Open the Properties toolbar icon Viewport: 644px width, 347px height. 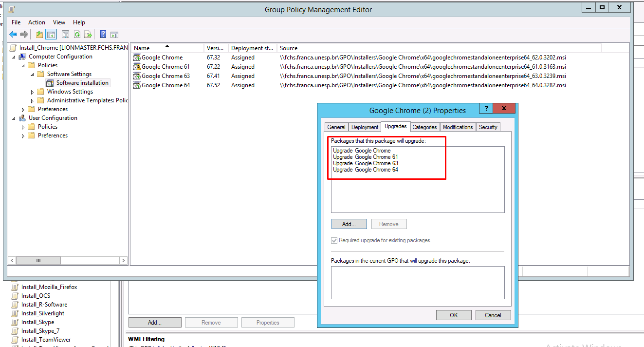65,34
